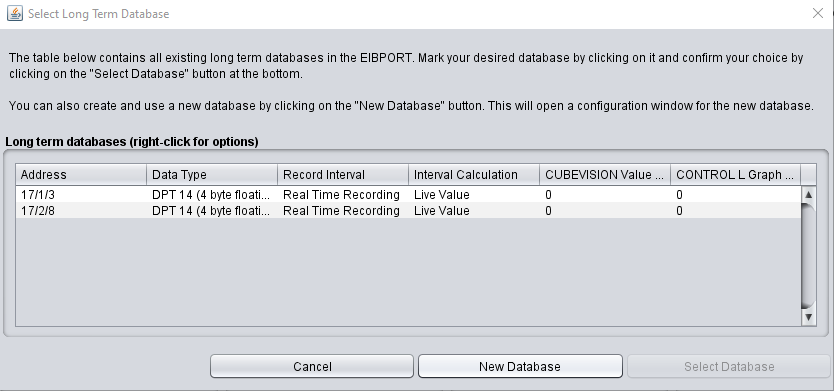Select the 17/1/3 database row
This screenshot has width=834, height=391.
(408, 195)
